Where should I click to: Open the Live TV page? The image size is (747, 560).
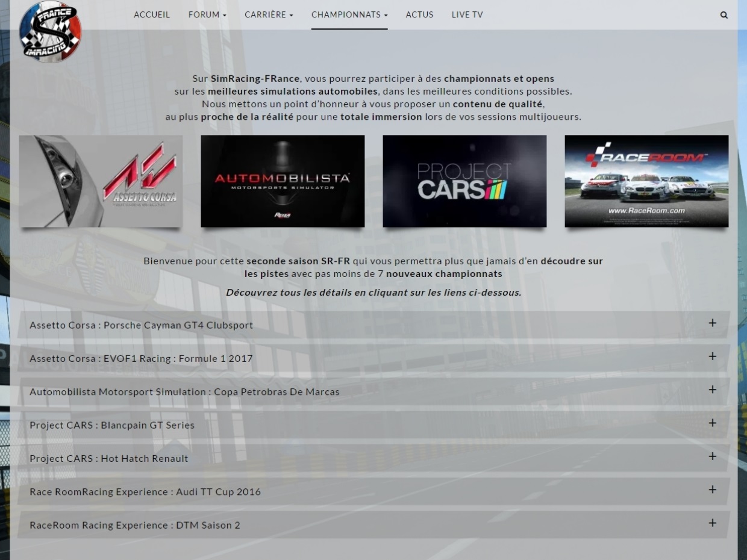[467, 14]
